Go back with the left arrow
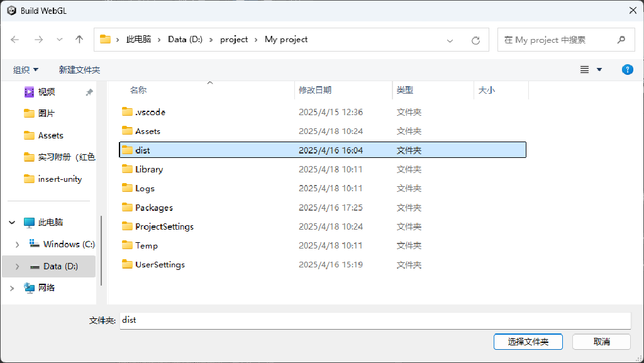The image size is (644, 363). [x=15, y=40]
